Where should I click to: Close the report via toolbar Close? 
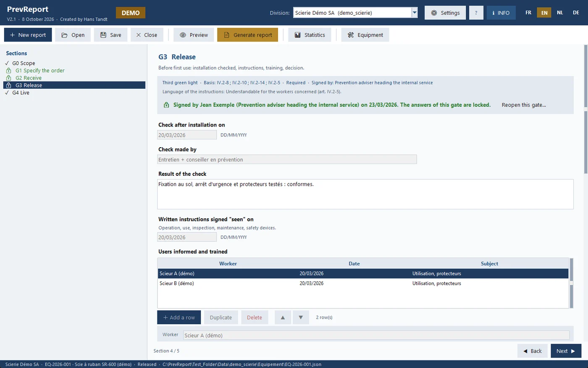(x=146, y=35)
